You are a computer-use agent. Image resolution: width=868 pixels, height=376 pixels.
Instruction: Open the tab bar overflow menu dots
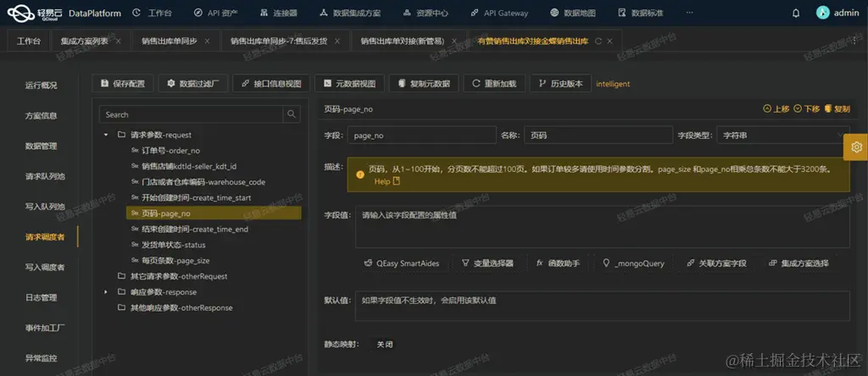point(854,41)
